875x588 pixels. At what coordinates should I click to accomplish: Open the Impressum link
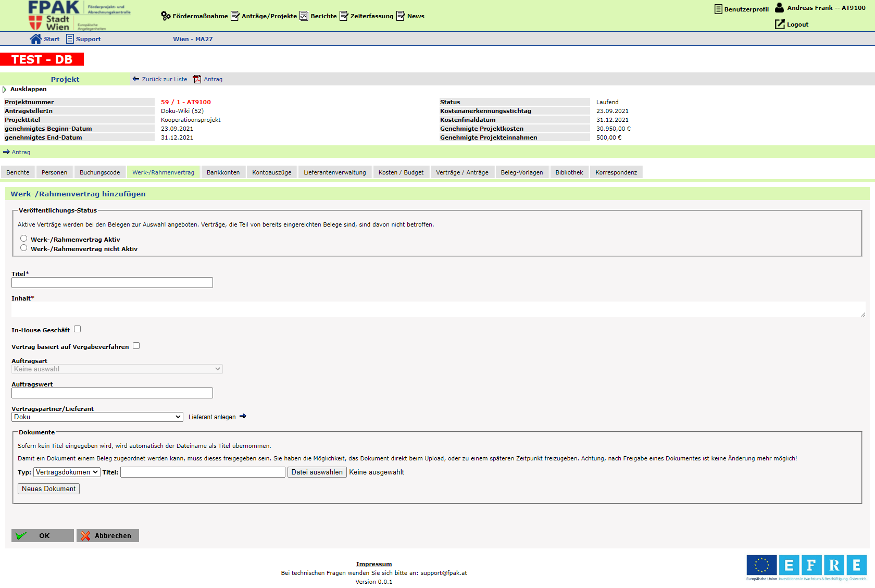(x=374, y=564)
